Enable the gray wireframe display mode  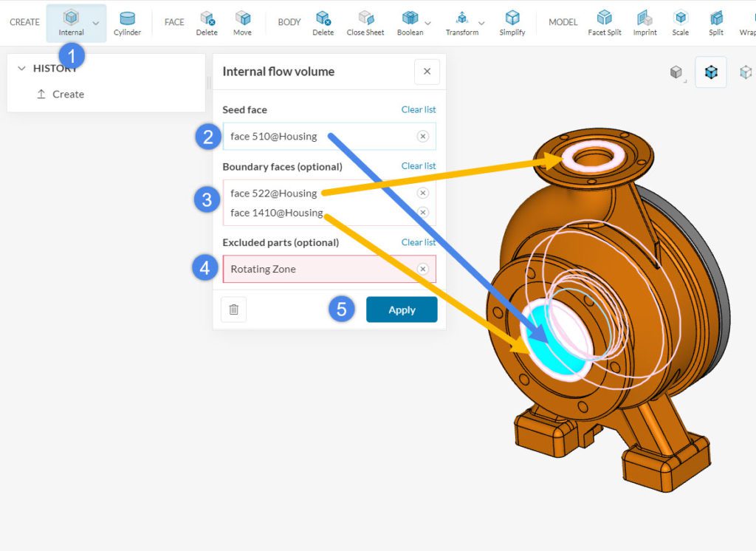[677, 72]
